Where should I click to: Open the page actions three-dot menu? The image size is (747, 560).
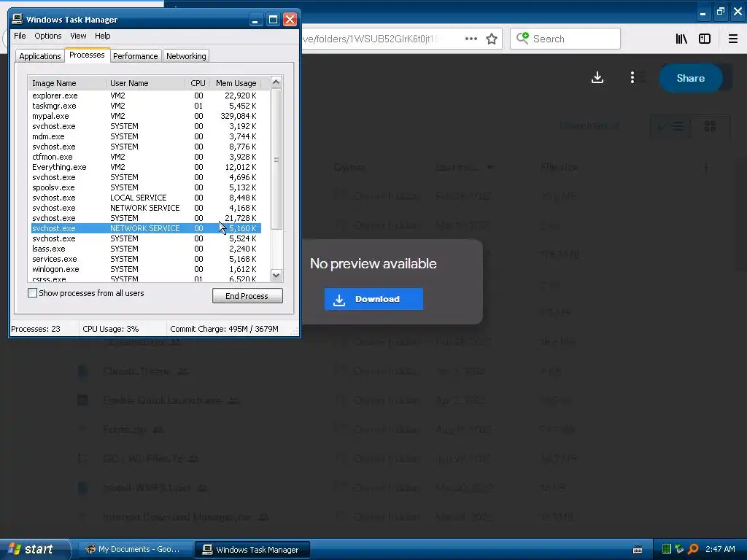(x=471, y=39)
